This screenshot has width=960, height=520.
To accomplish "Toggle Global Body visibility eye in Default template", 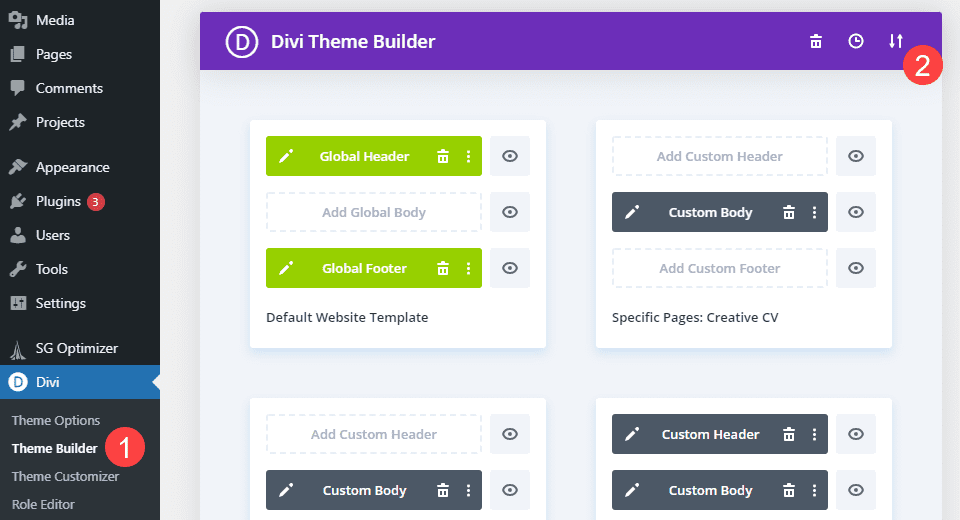I will coord(510,212).
